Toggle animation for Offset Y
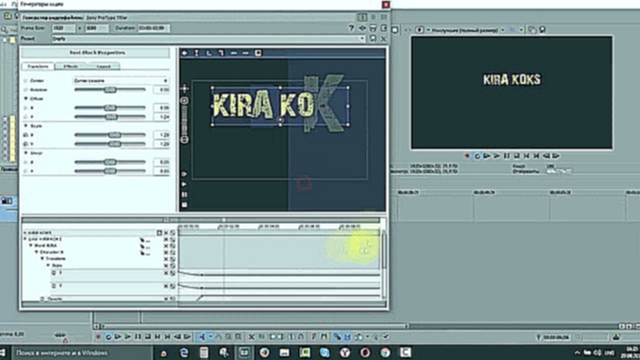640x360 pixels. 26,117
